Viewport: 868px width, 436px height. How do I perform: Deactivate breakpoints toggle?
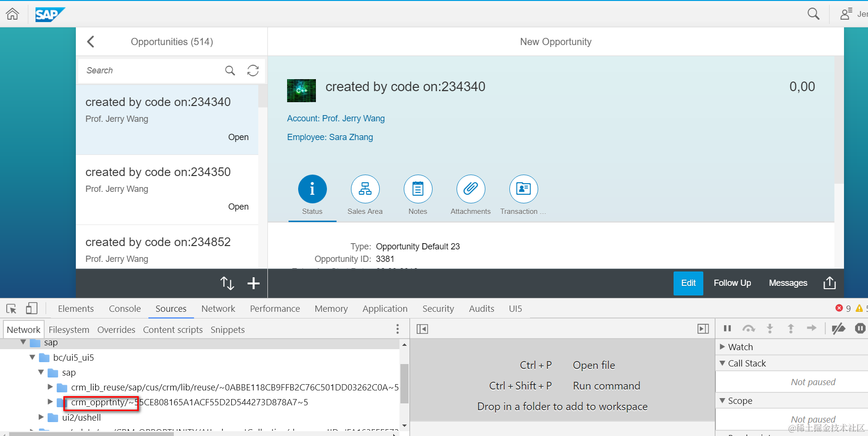tap(839, 329)
